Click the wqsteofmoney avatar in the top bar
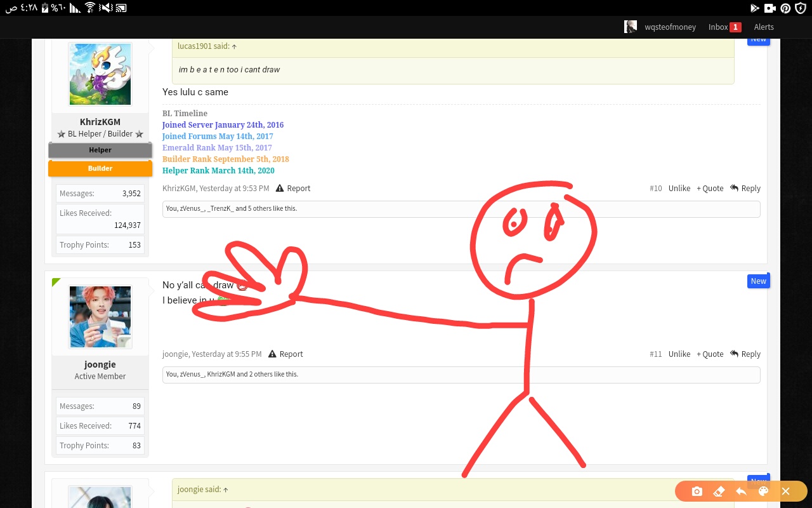812x508 pixels. (x=631, y=27)
